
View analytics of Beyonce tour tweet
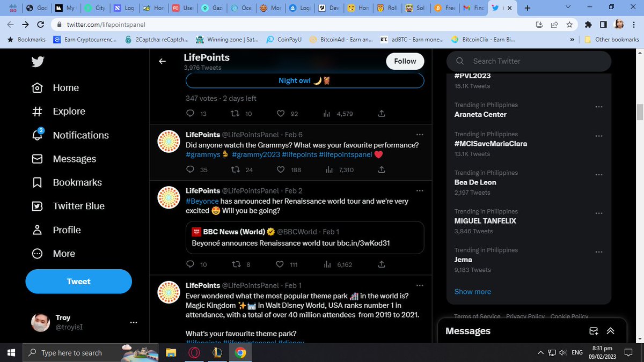327,264
